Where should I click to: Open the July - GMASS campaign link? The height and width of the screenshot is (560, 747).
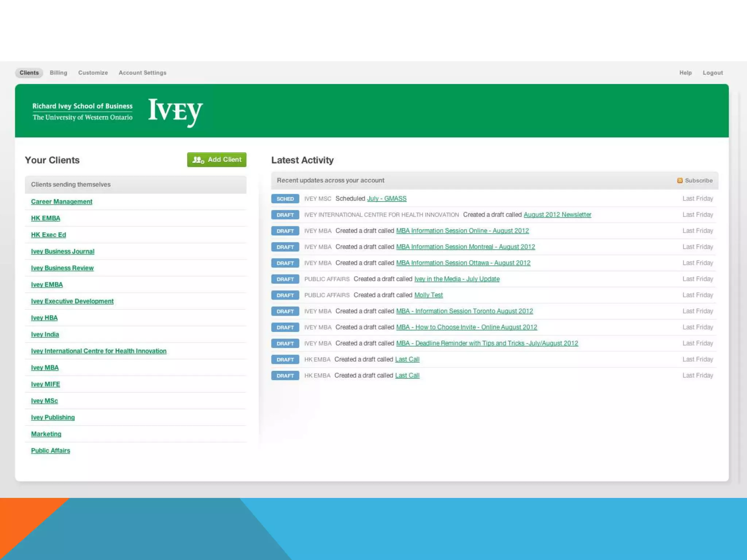[387, 198]
